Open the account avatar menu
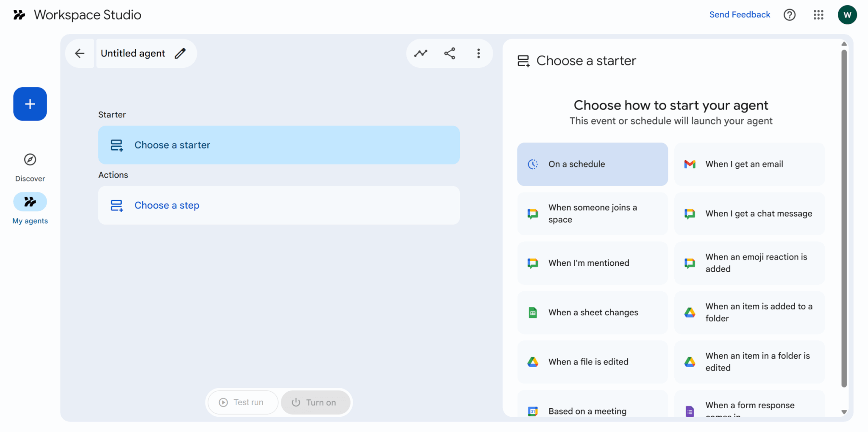Screen dimensions: 868x432 pyautogui.click(x=847, y=15)
